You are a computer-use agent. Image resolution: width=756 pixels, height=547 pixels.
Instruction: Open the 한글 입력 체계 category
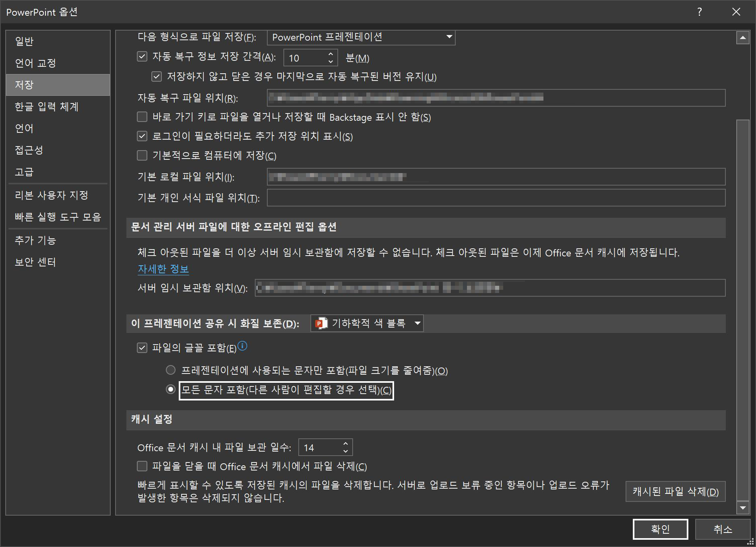click(x=58, y=106)
